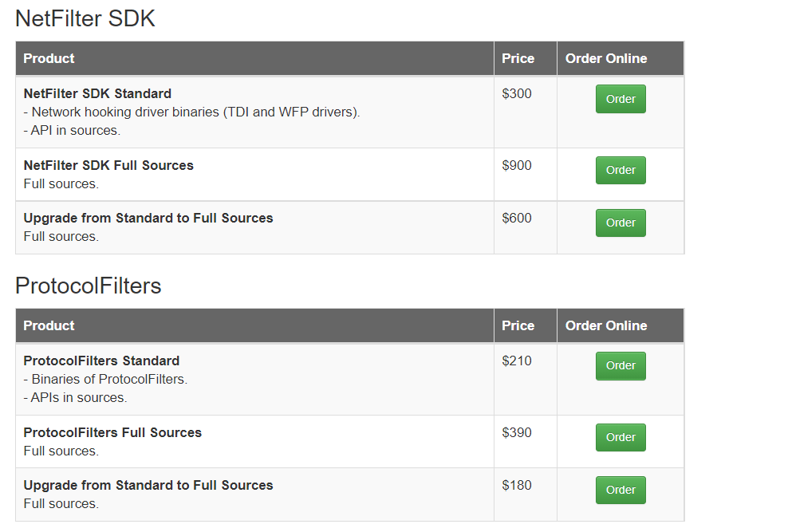The width and height of the screenshot is (788, 532).
Task: Click the $900 price cell
Action: [517, 165]
